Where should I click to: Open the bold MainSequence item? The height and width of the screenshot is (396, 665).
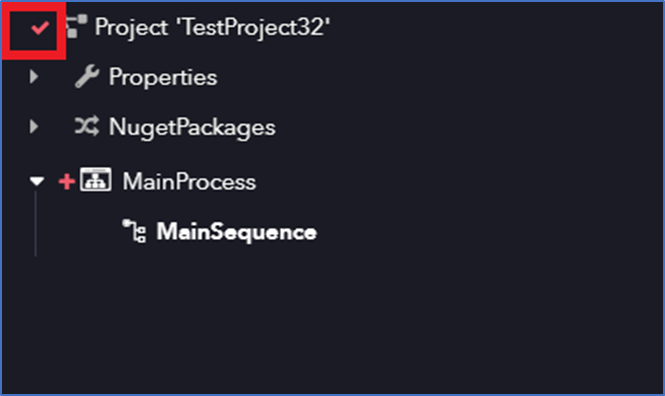click(237, 232)
